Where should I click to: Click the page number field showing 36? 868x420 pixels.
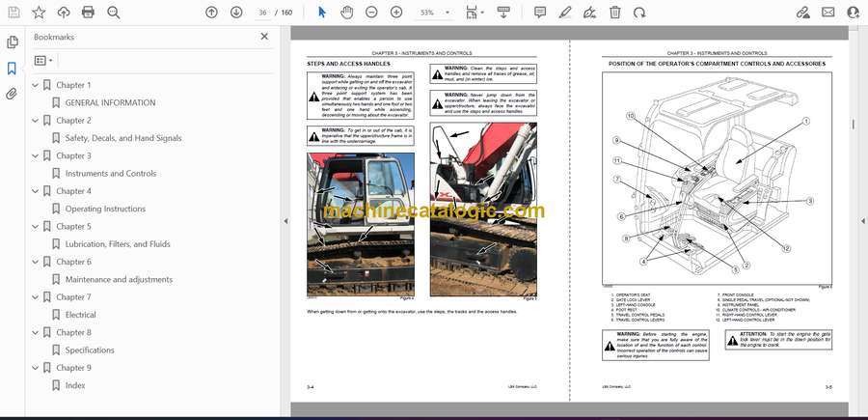point(262,13)
